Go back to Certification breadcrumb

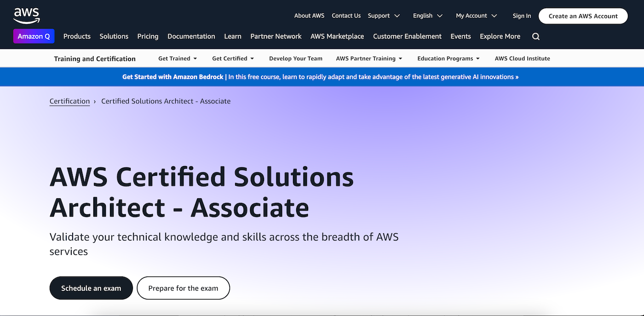[69, 101]
